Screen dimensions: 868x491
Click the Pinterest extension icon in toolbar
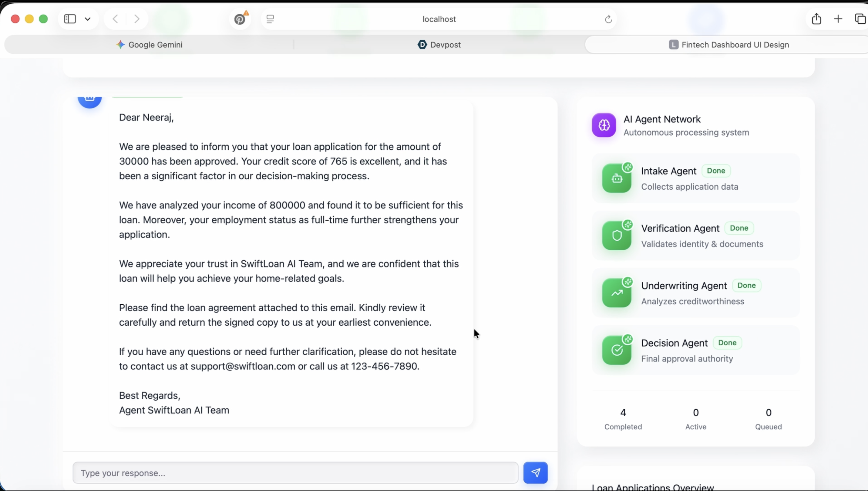240,19
